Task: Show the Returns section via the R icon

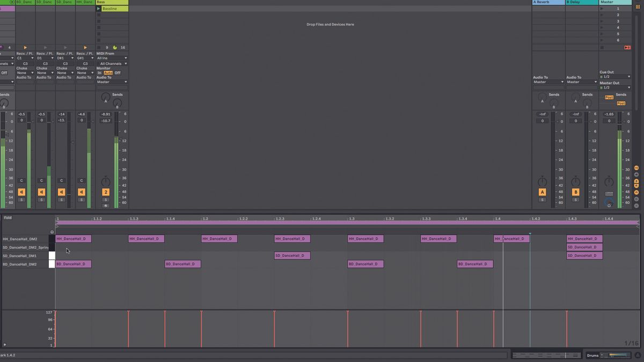Action: (636, 186)
